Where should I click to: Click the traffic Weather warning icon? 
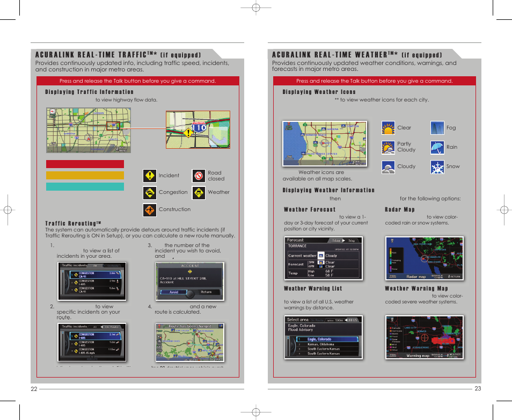point(199,193)
